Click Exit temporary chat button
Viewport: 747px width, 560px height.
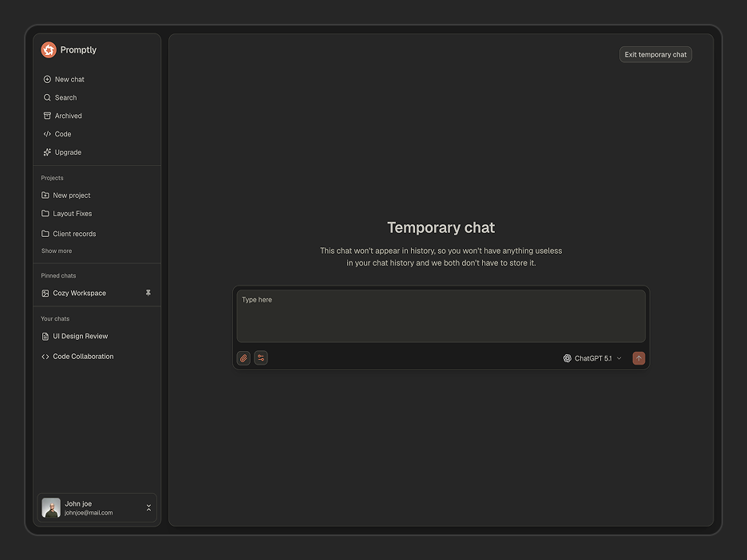[655, 54]
